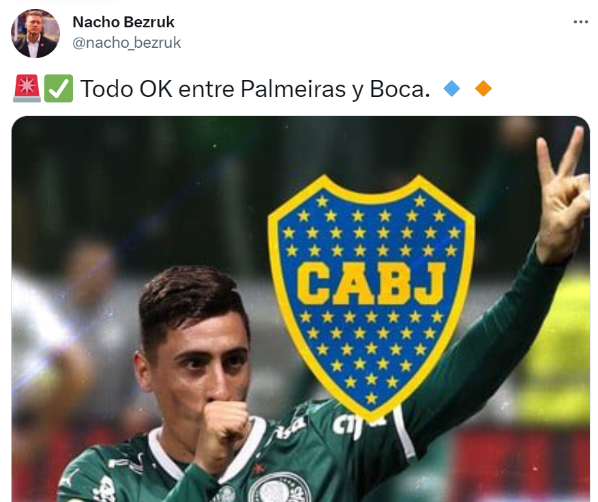This screenshot has height=502, width=598.
Task: Click the green check mark emoji
Action: [58, 88]
